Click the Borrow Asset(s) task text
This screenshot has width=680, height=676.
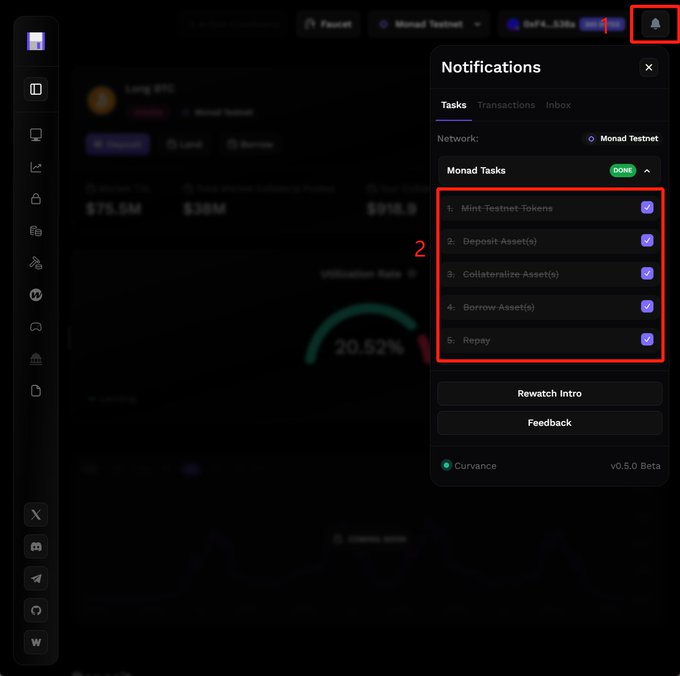[498, 307]
